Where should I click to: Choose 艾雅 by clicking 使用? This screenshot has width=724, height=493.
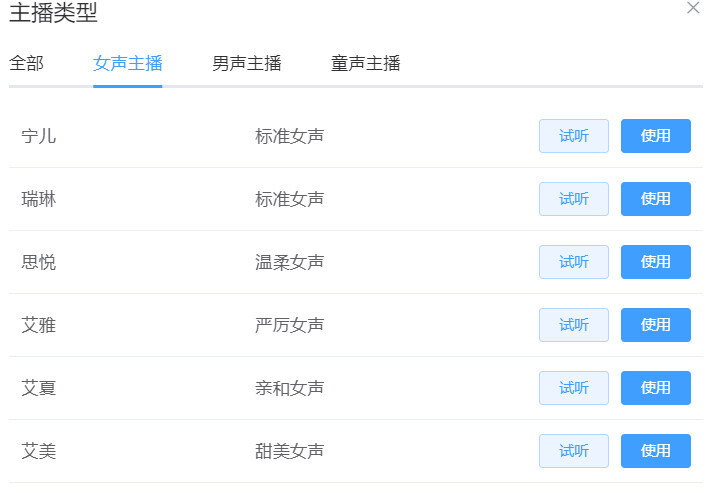point(656,325)
